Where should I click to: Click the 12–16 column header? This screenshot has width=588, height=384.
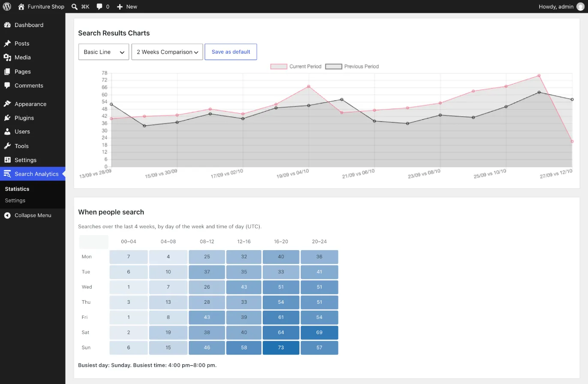[244, 242]
